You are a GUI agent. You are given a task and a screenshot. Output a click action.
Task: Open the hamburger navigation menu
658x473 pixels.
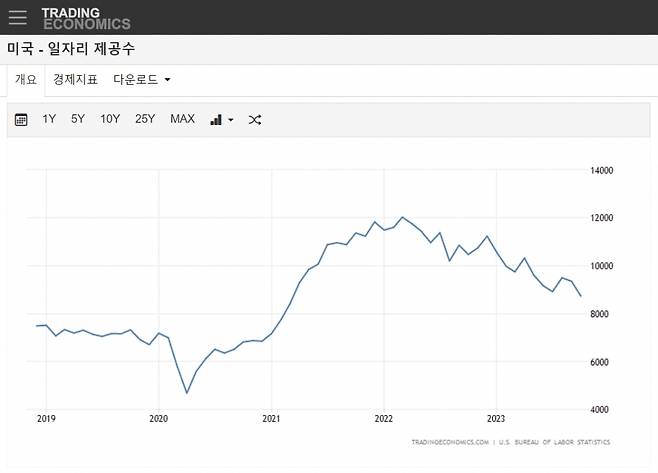point(17,18)
